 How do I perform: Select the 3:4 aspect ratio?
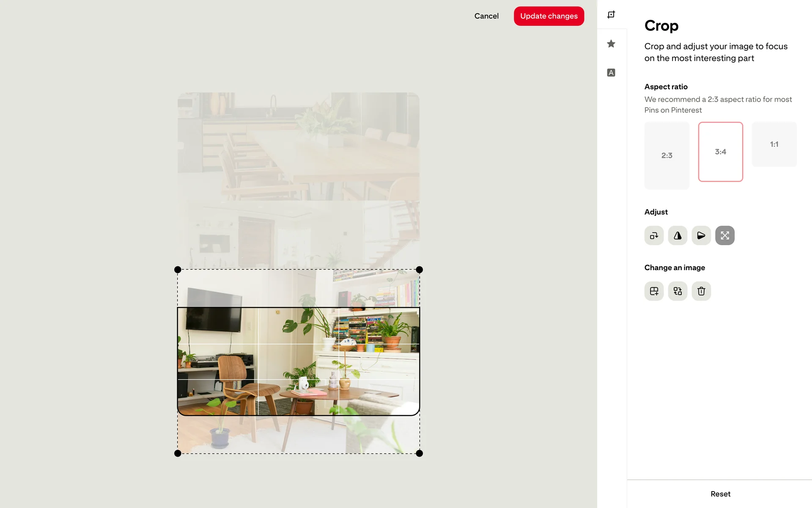coord(721,152)
